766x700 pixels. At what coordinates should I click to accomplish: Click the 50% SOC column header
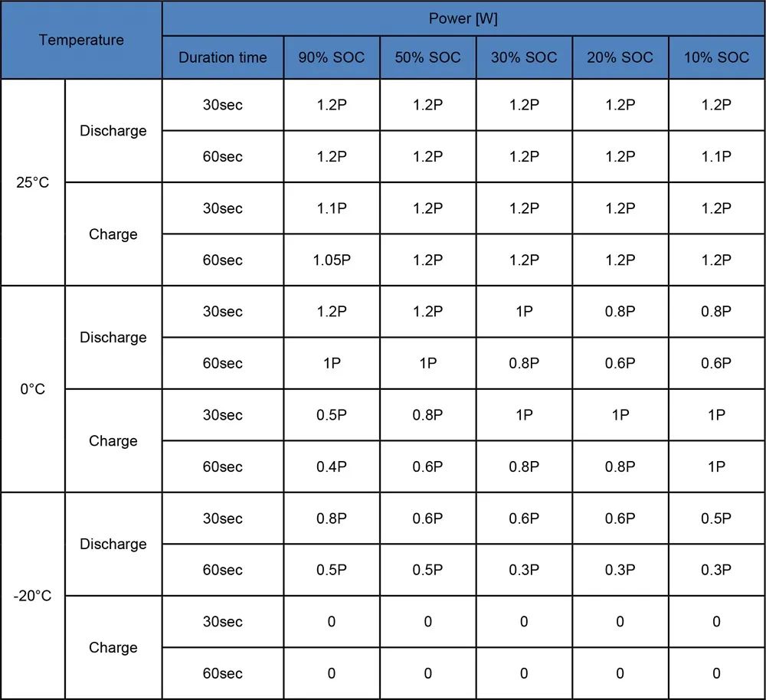[427, 57]
